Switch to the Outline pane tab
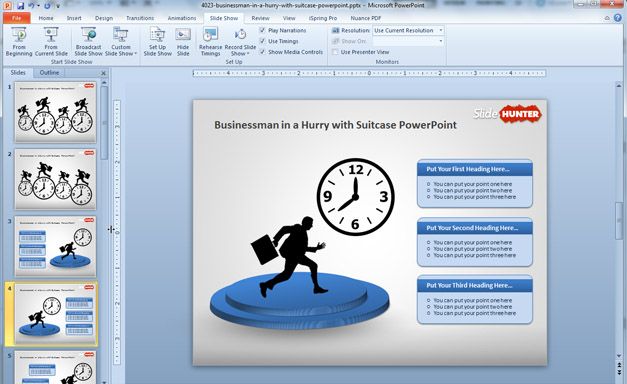The width and height of the screenshot is (627, 384). tap(49, 72)
